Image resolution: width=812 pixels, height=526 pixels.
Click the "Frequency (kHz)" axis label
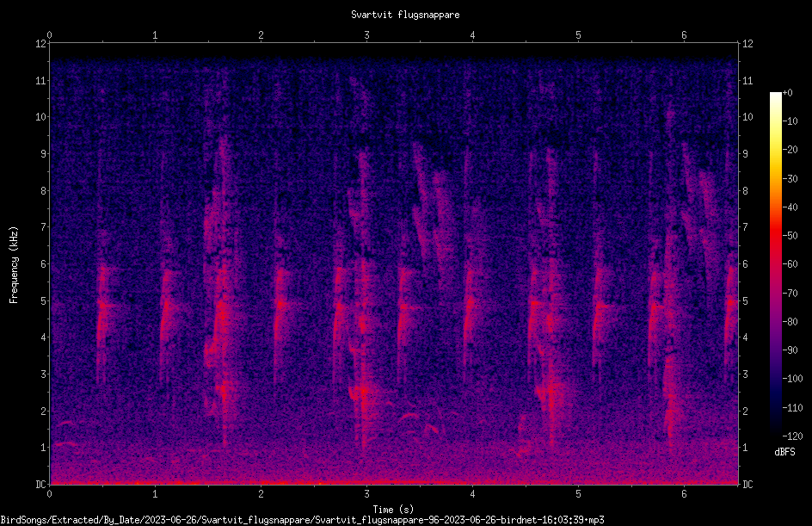pos(14,265)
